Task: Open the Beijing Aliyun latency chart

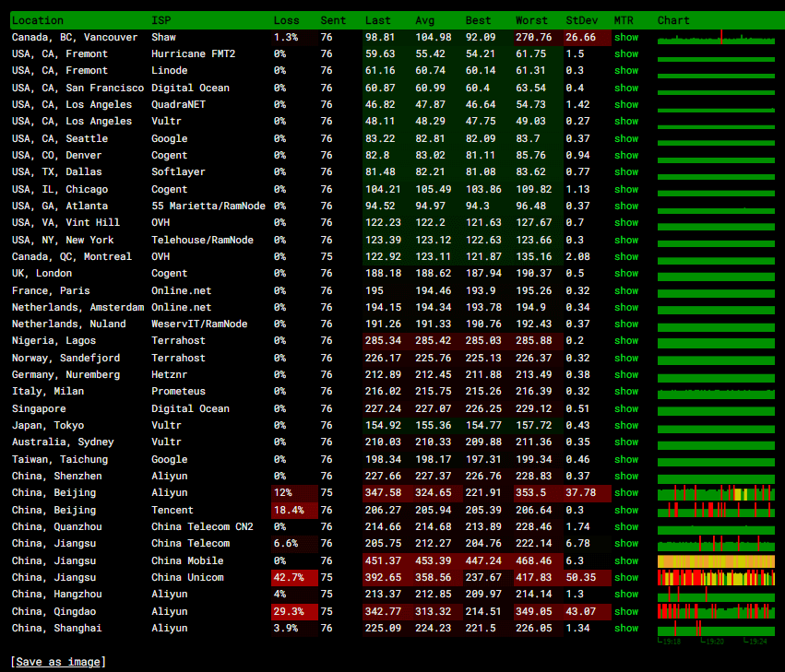Action: [x=716, y=493]
